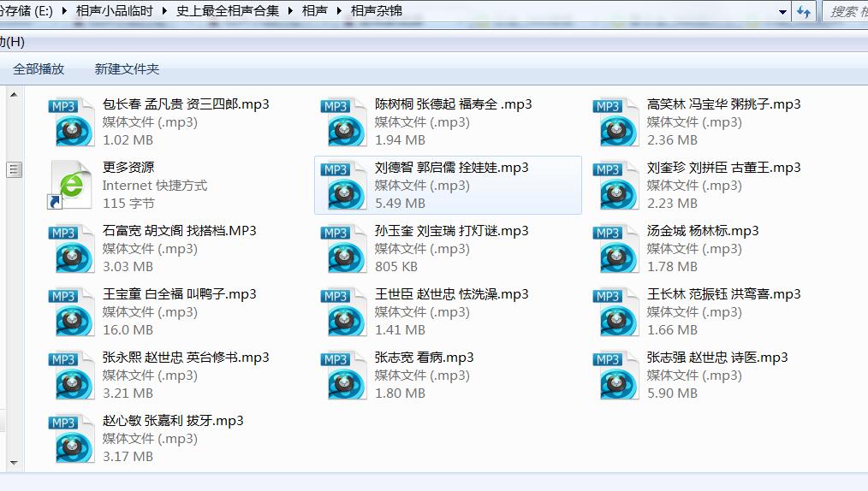868x491 pixels.
Task: Expand the arrow after 史上最全相声合集
Action: pos(291,10)
